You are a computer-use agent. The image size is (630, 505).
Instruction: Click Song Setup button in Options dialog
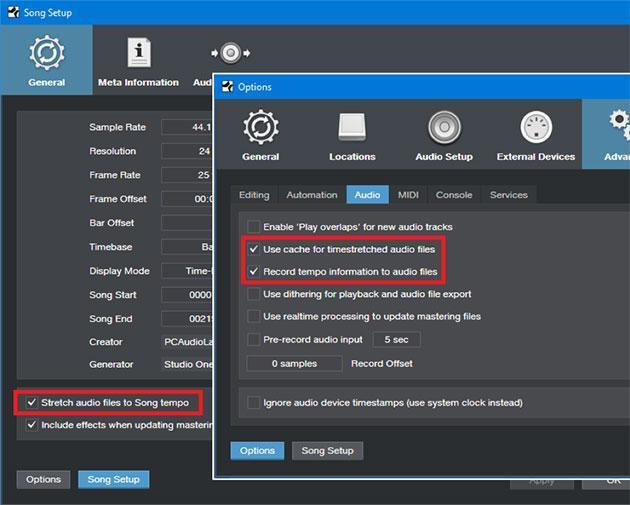pos(328,450)
